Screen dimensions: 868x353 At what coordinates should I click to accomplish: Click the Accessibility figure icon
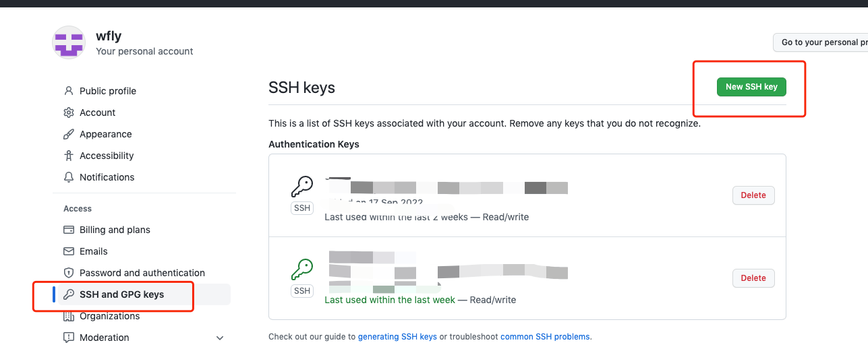click(x=68, y=156)
